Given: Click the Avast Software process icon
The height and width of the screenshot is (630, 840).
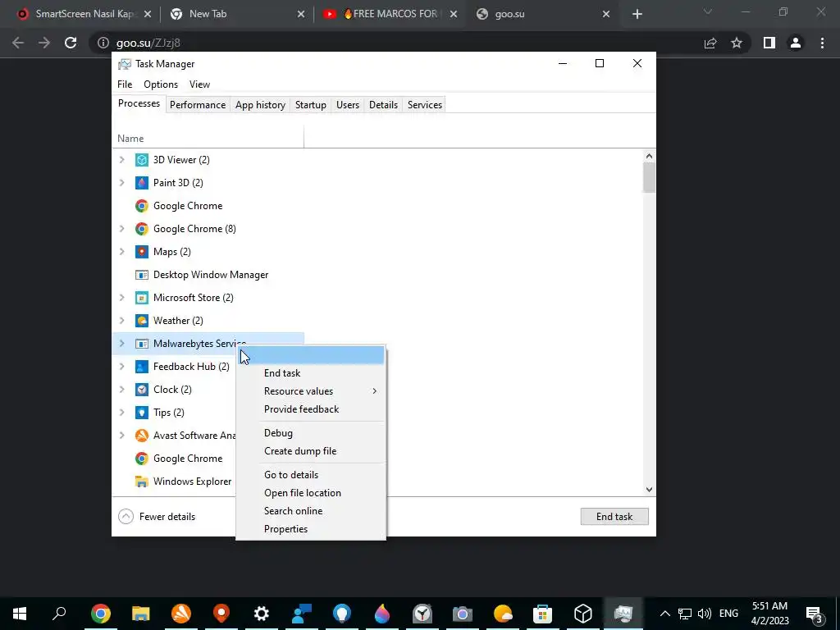Looking at the screenshot, I should click(x=141, y=436).
